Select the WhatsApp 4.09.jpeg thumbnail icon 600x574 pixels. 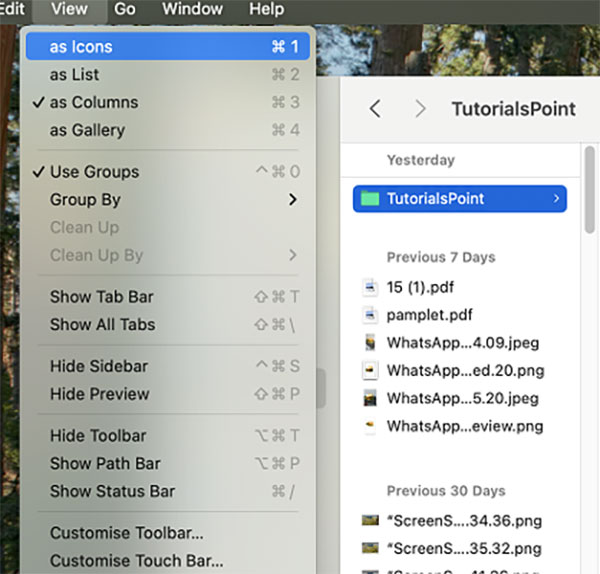tap(371, 343)
